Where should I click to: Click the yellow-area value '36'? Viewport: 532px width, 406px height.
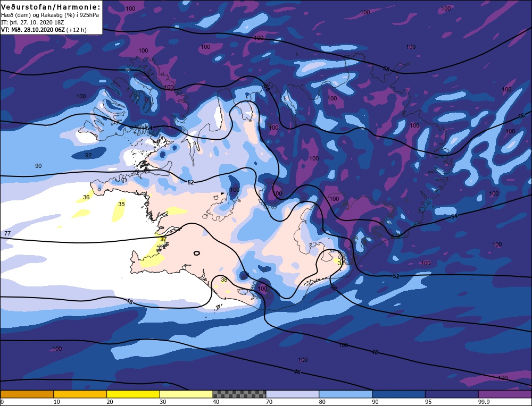pos(87,197)
